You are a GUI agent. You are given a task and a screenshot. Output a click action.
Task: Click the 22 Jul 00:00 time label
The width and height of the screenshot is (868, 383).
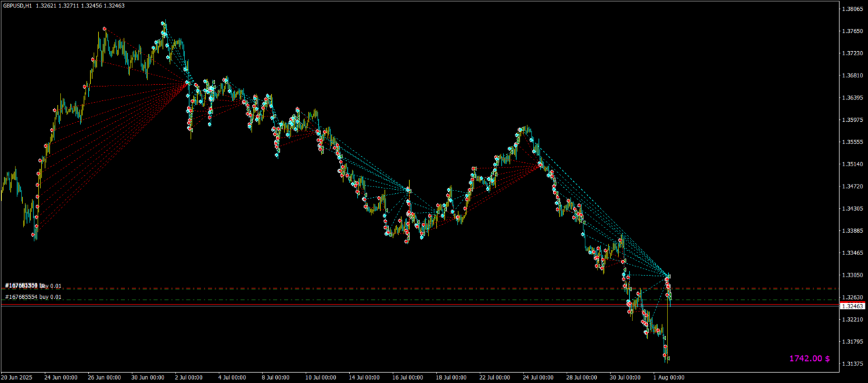495,378
